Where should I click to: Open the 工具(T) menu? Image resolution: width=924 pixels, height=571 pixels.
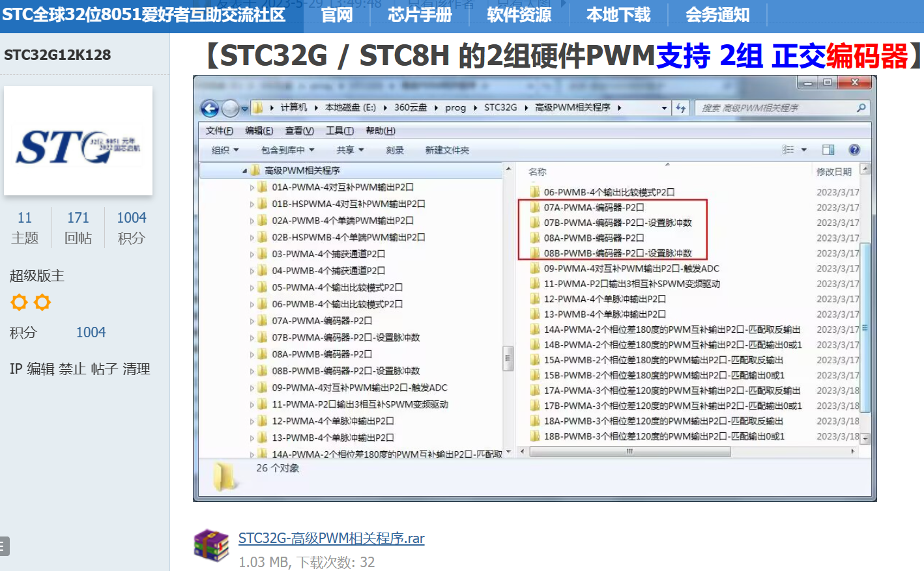[x=339, y=131]
